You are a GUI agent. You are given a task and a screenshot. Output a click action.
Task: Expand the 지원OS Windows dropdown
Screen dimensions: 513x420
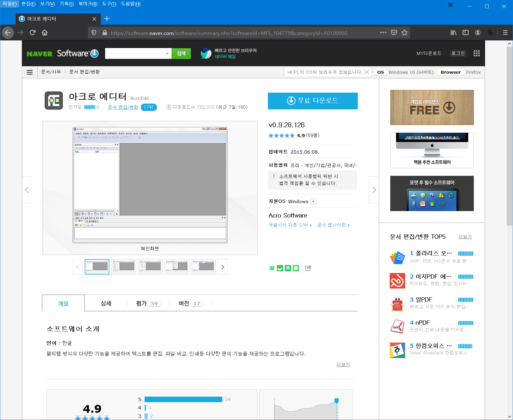(x=313, y=202)
